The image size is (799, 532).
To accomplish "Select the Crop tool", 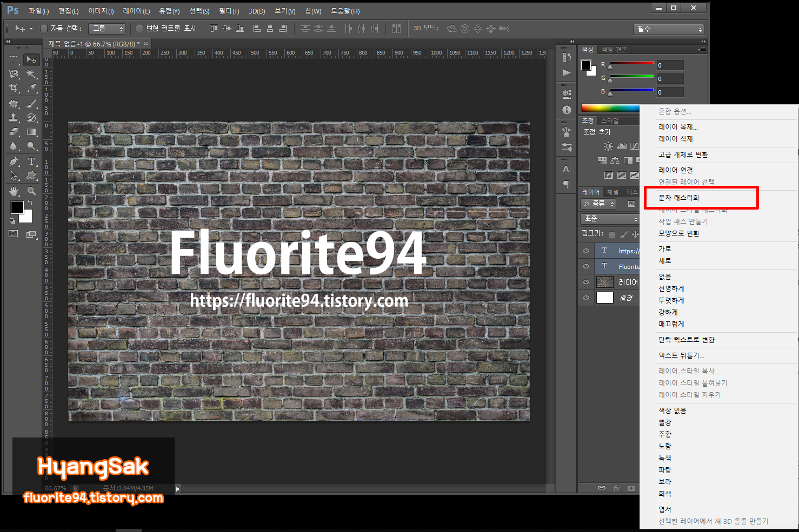I will [14, 88].
